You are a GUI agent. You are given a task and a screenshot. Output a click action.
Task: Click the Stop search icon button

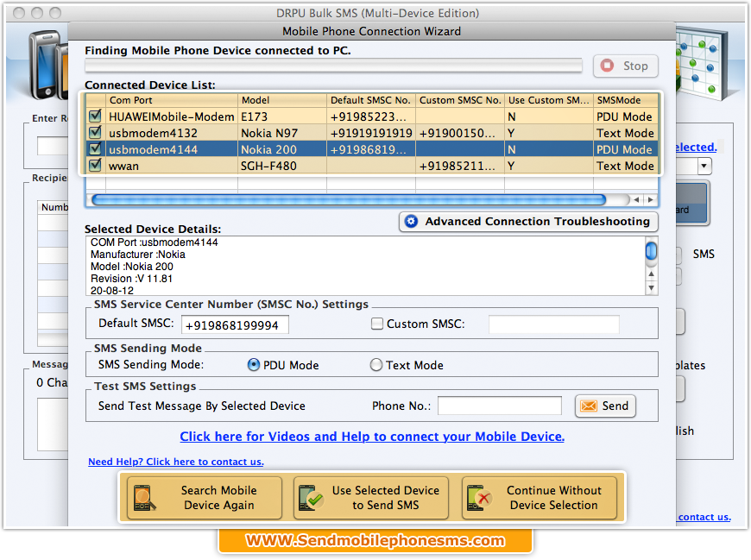607,66
